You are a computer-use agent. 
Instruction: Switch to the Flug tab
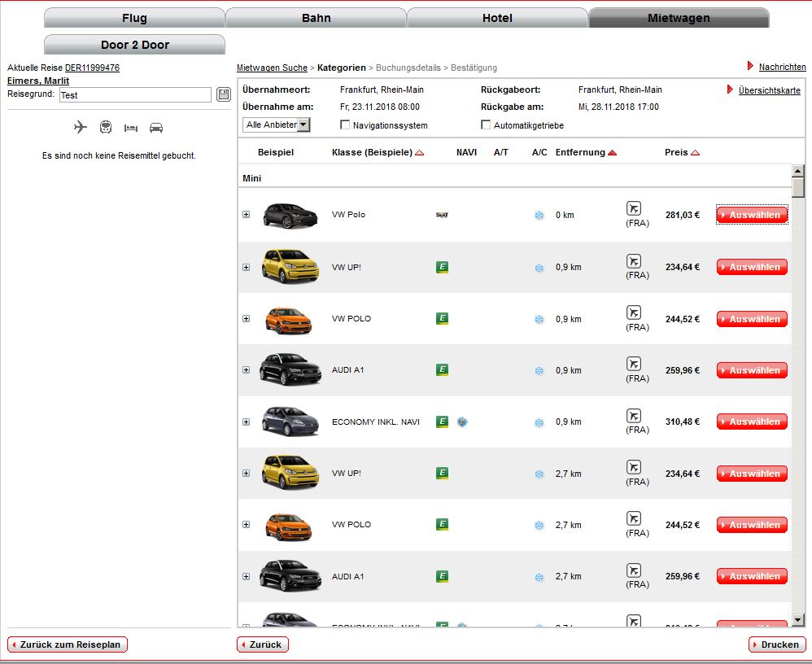(x=134, y=18)
